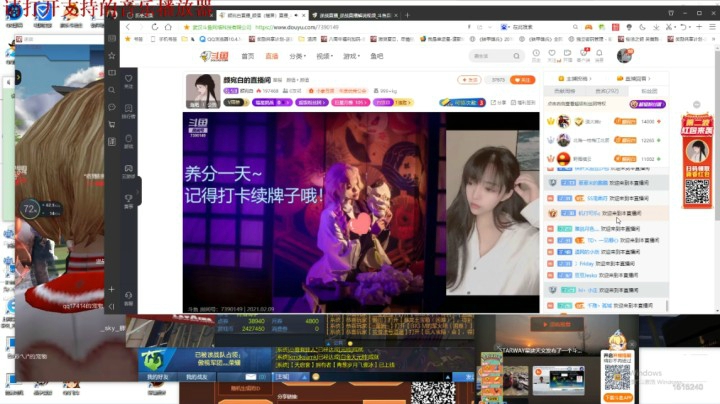This screenshot has height=404, width=720.
Task: Open 赛事 trophy in Douyu left rail
Action: tap(129, 201)
